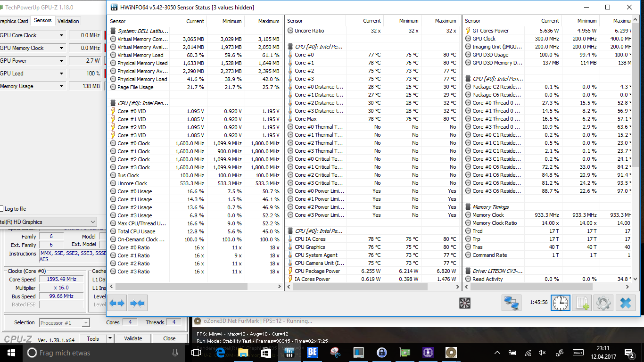
Task: Click the expand columns double-arrow icon in HWiNFO
Action: [117, 303]
